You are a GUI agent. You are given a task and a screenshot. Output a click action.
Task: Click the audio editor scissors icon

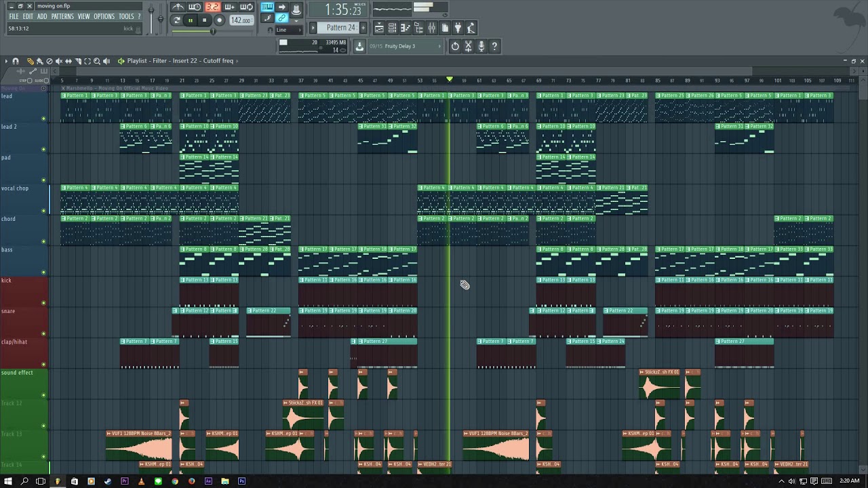469,46
